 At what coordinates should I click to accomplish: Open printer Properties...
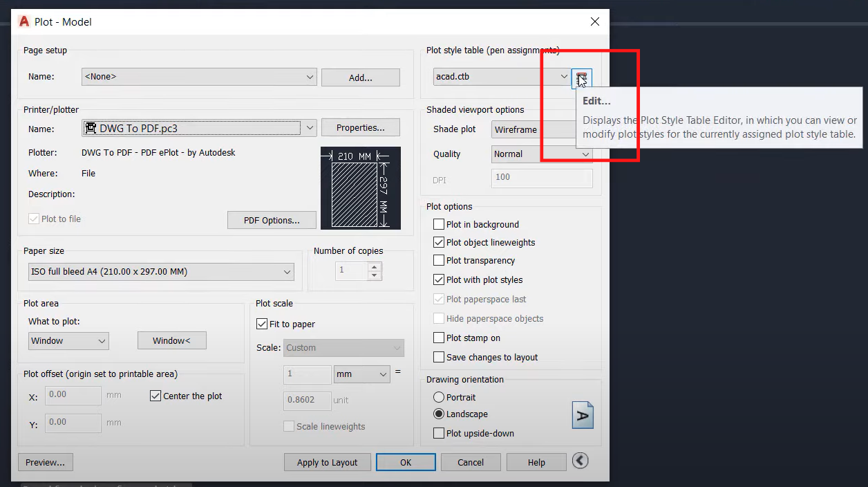click(361, 127)
